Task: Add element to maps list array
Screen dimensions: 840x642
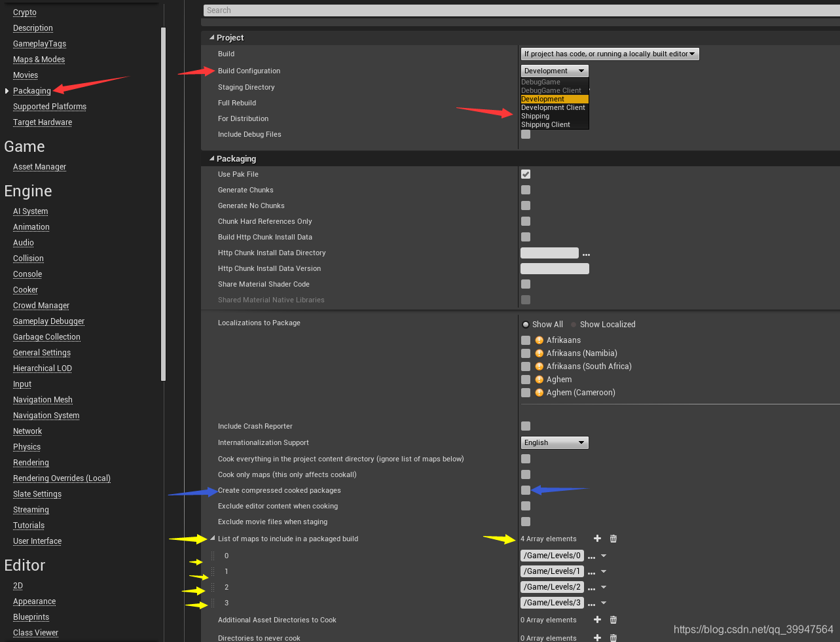Action: tap(597, 539)
